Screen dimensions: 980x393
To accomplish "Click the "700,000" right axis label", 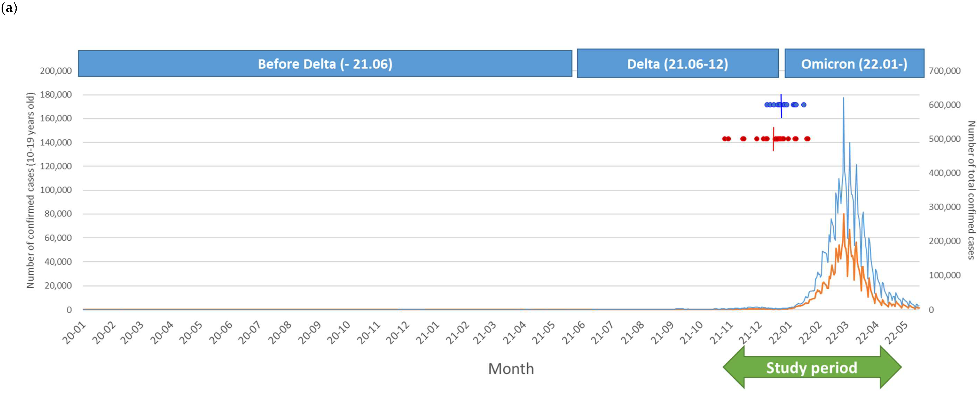I will pos(945,71).
